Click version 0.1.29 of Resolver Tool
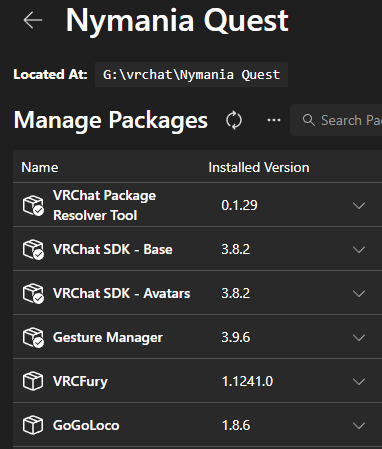 [239, 205]
